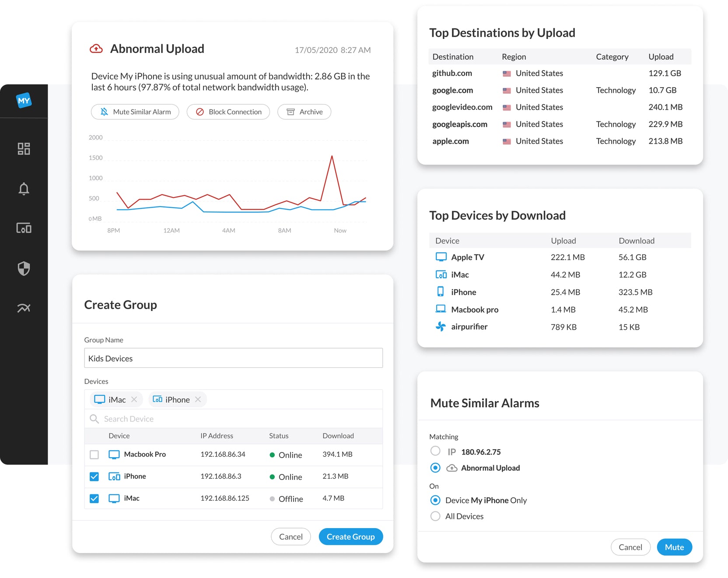Viewport: 728px width, 578px height.
Task: Archive the Abnormal Upload alarm
Action: coord(304,112)
